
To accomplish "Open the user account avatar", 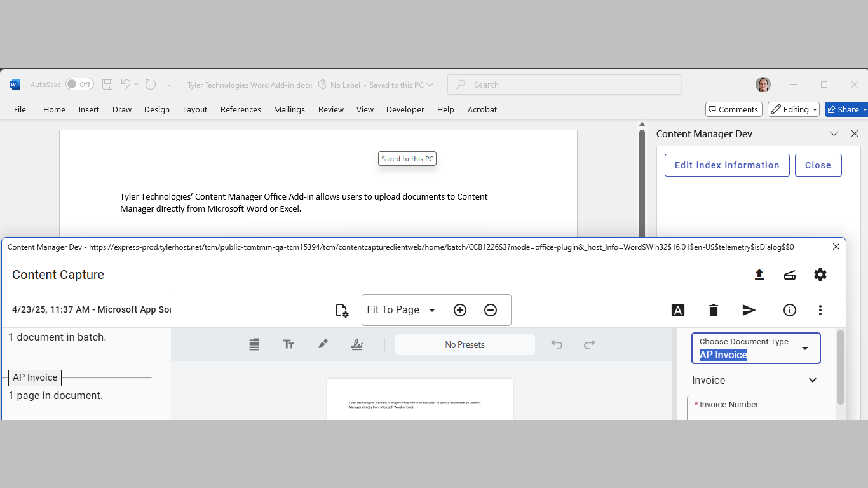I will click(763, 85).
